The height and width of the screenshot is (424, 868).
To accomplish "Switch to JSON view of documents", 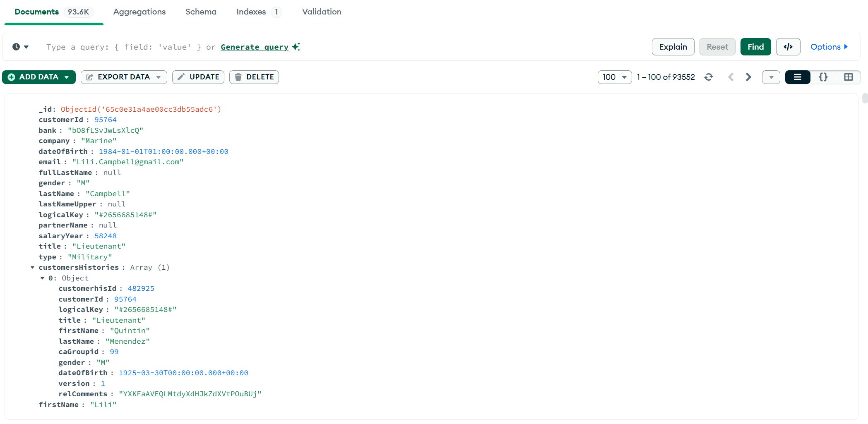I will pos(823,77).
